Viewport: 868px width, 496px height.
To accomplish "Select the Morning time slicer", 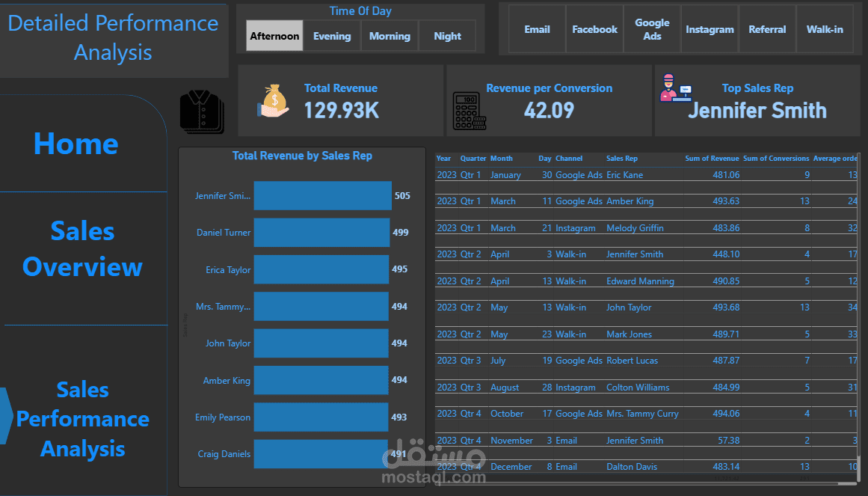I will click(x=390, y=36).
